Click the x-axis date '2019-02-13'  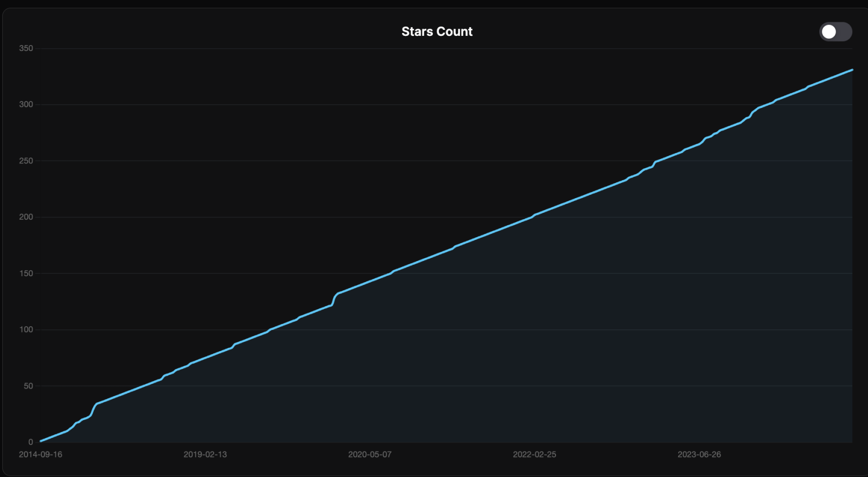click(205, 454)
